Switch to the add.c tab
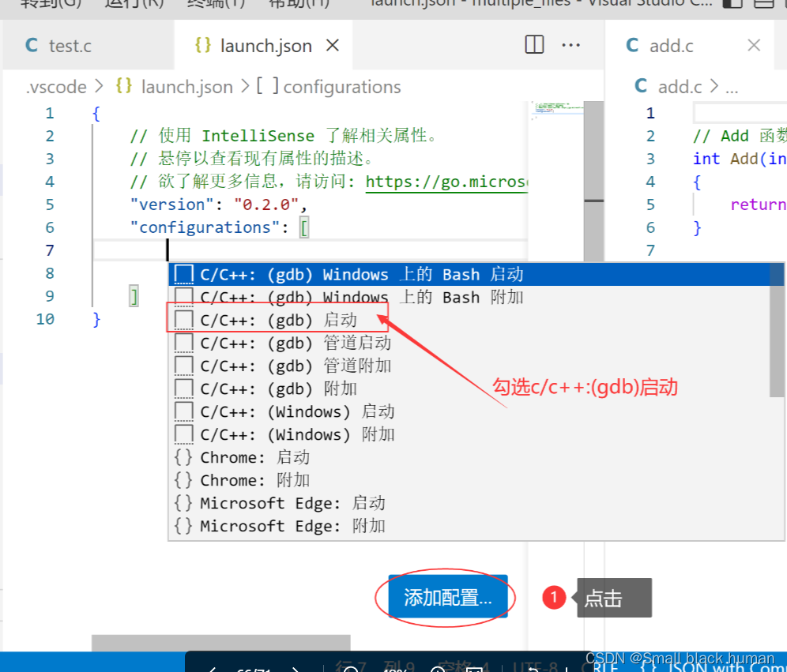The image size is (787, 672). point(671,46)
